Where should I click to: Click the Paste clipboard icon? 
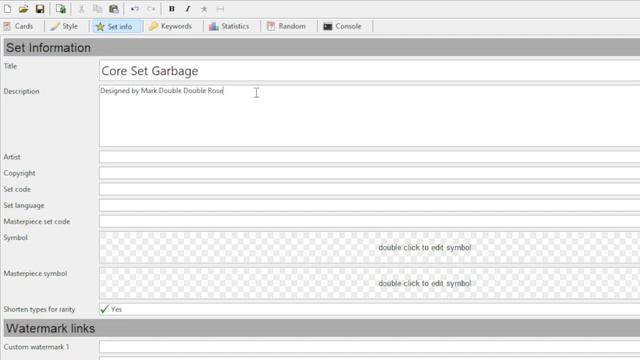click(113, 9)
